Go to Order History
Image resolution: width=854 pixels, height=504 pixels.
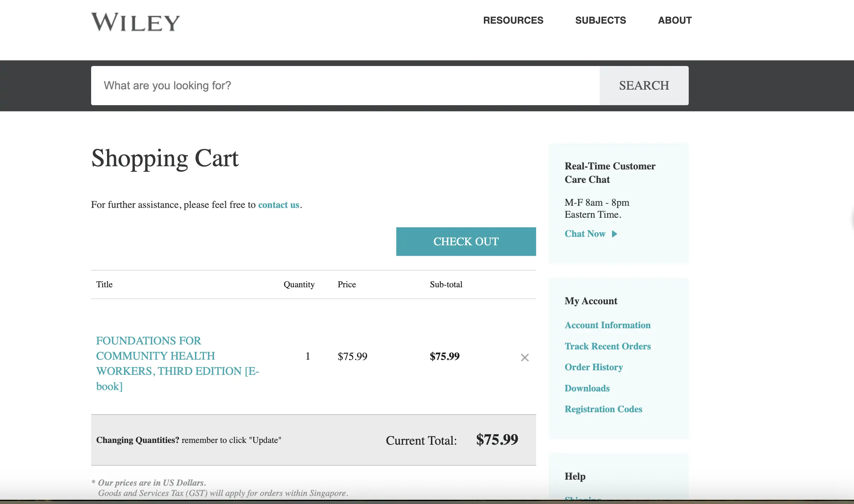593,367
